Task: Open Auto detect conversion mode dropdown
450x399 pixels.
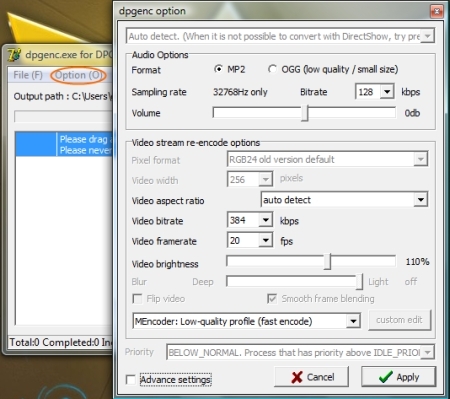Action: click(427, 36)
